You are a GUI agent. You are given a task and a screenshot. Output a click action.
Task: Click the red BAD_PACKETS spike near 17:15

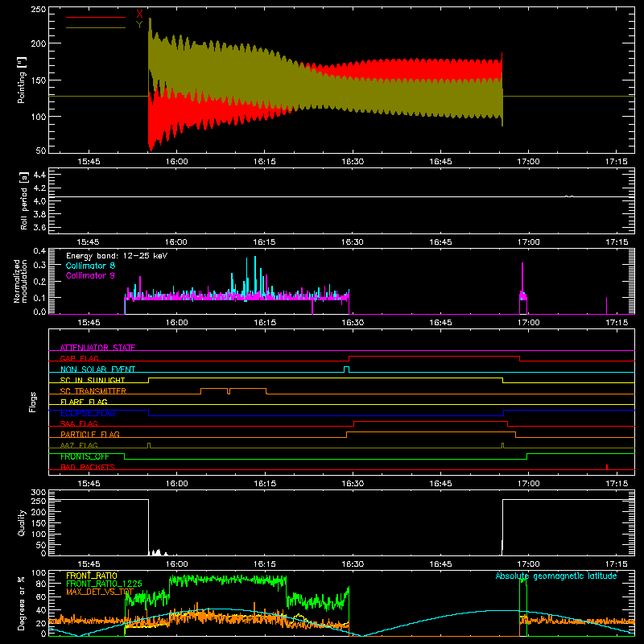[607, 467]
